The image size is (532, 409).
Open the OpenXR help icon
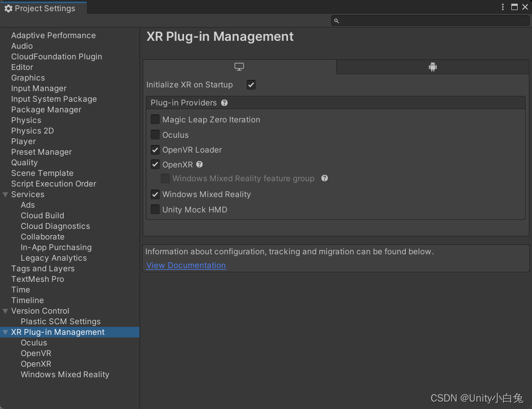[199, 164]
